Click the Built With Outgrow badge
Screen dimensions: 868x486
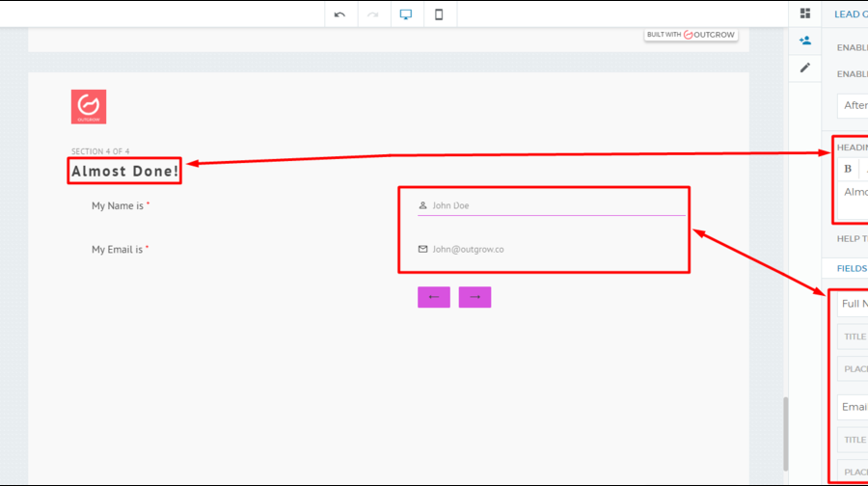[691, 35]
